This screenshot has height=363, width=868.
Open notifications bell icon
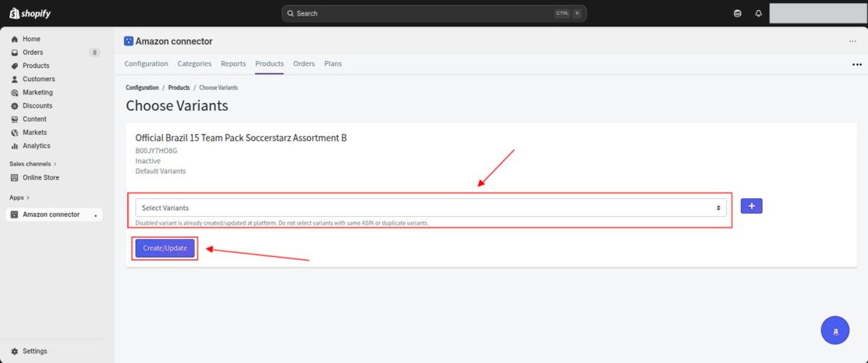tap(759, 13)
